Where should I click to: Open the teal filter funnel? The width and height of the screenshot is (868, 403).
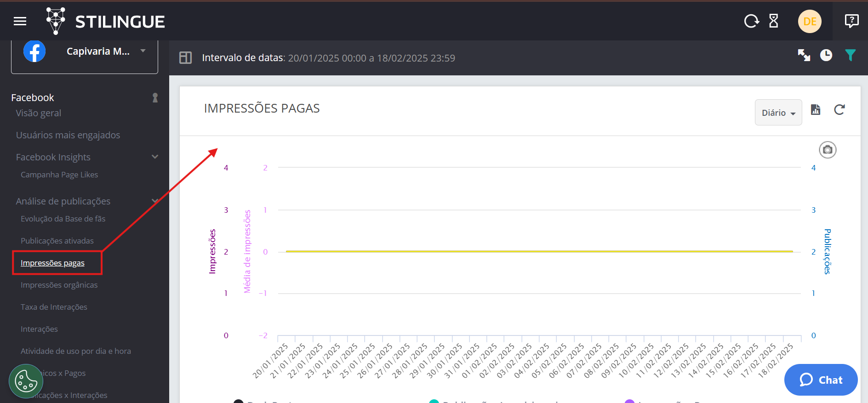[x=851, y=55]
